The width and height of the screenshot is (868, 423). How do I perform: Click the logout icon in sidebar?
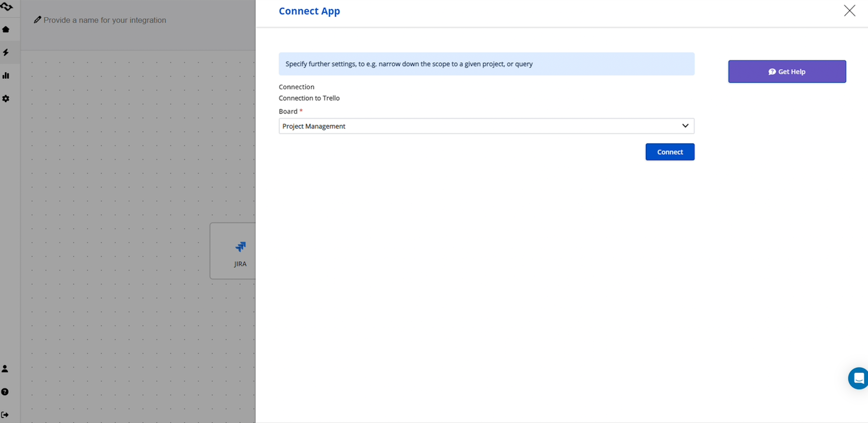coord(5,415)
